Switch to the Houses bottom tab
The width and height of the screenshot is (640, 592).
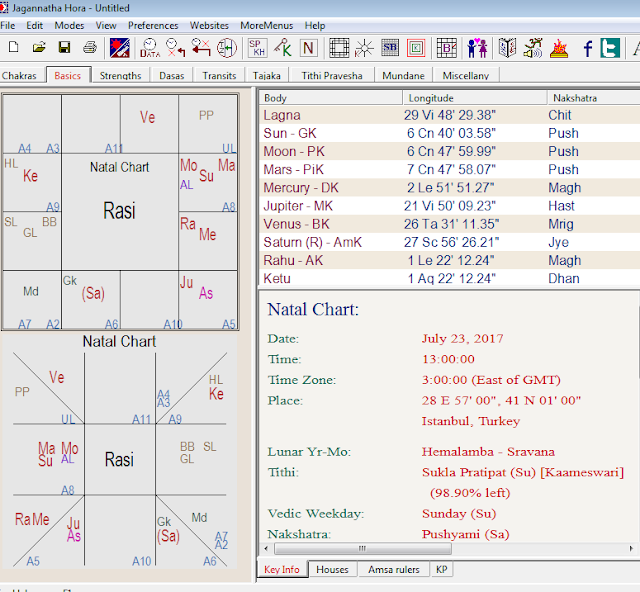click(332, 570)
